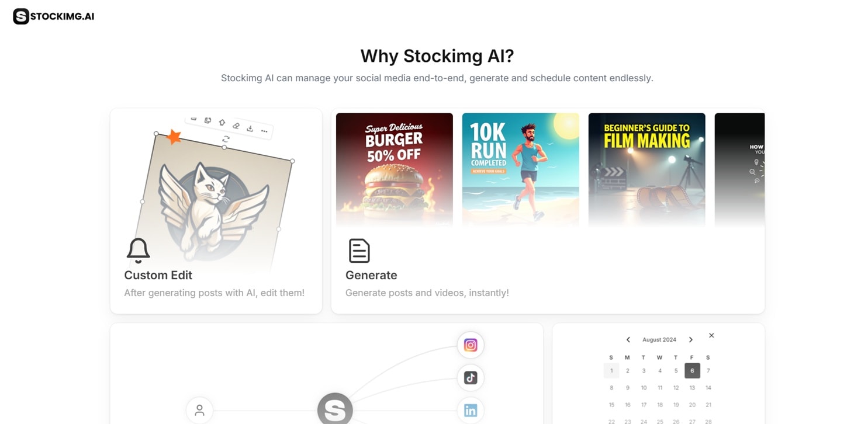Open the Beginner's Guide to Film Making thumbnail
868x424 pixels.
tap(647, 169)
